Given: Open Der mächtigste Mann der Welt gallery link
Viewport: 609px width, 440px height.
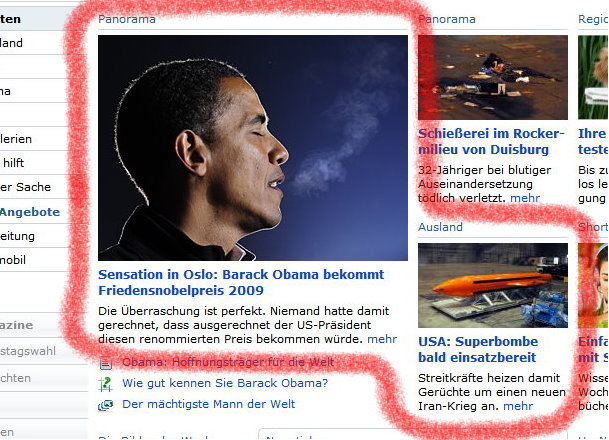Looking at the screenshot, I should (209, 404).
